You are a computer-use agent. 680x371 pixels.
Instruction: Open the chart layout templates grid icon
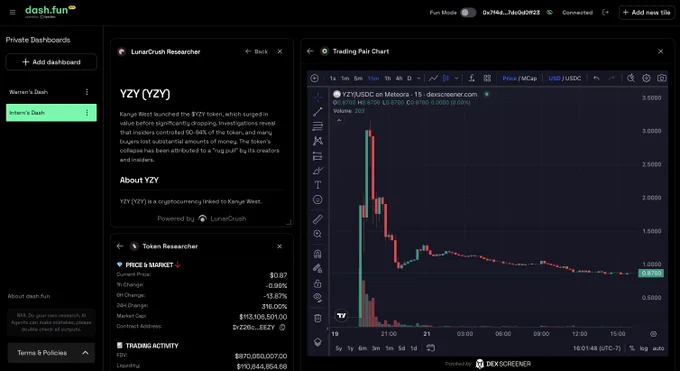point(487,78)
